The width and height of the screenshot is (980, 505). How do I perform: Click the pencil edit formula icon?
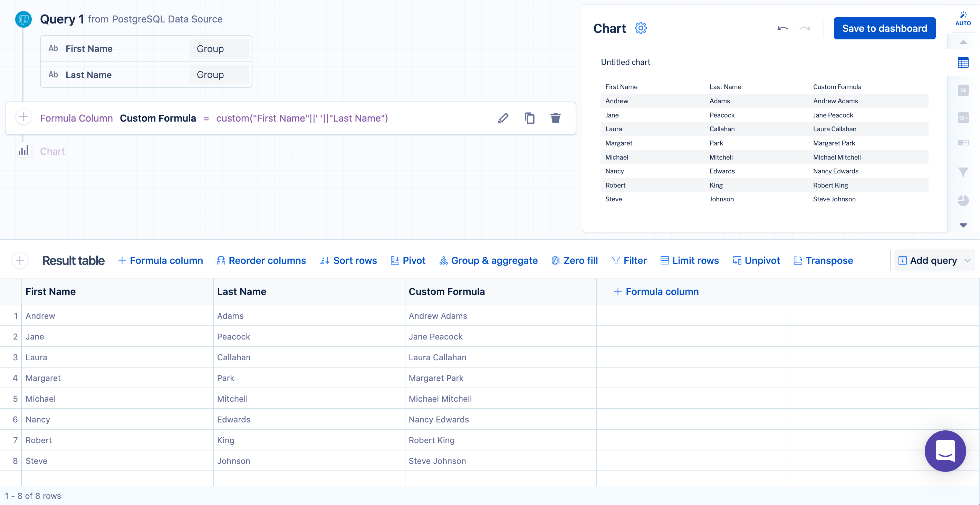503,118
